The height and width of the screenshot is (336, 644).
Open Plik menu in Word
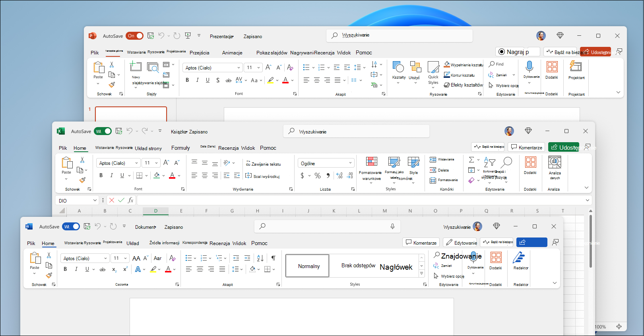point(31,243)
